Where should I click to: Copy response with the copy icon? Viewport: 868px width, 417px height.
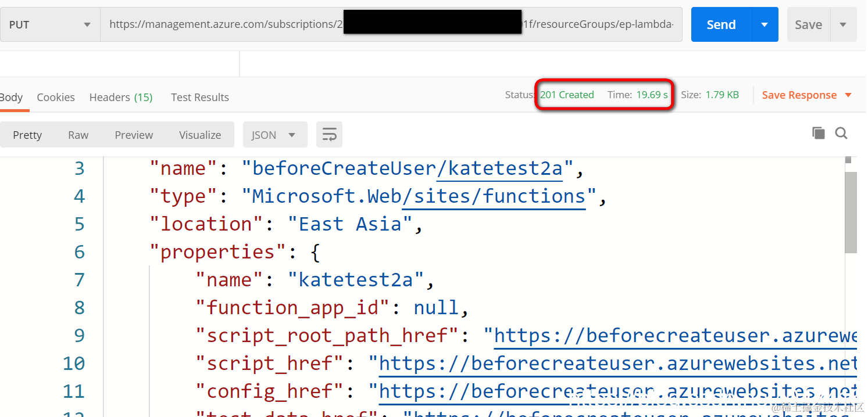[818, 133]
